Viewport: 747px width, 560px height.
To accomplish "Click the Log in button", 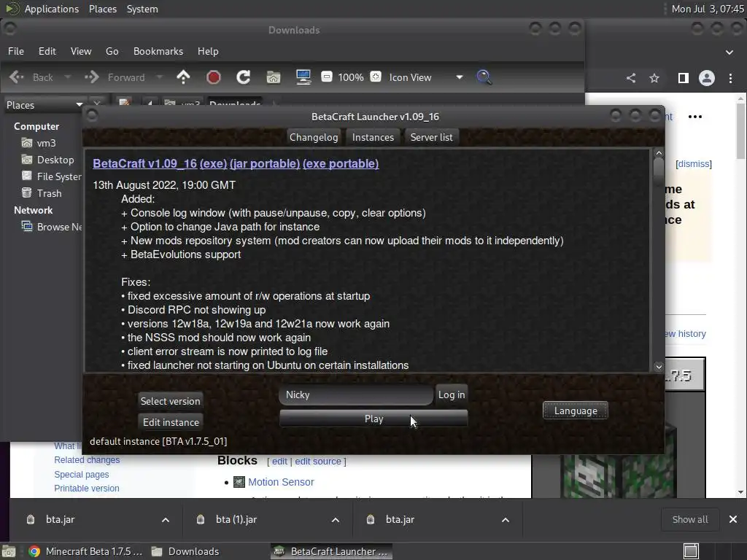I will [x=452, y=394].
